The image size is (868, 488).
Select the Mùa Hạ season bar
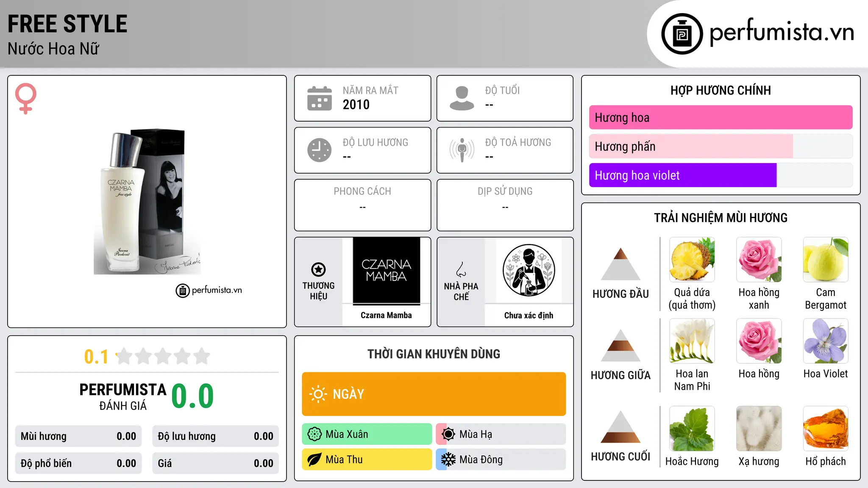(x=501, y=434)
